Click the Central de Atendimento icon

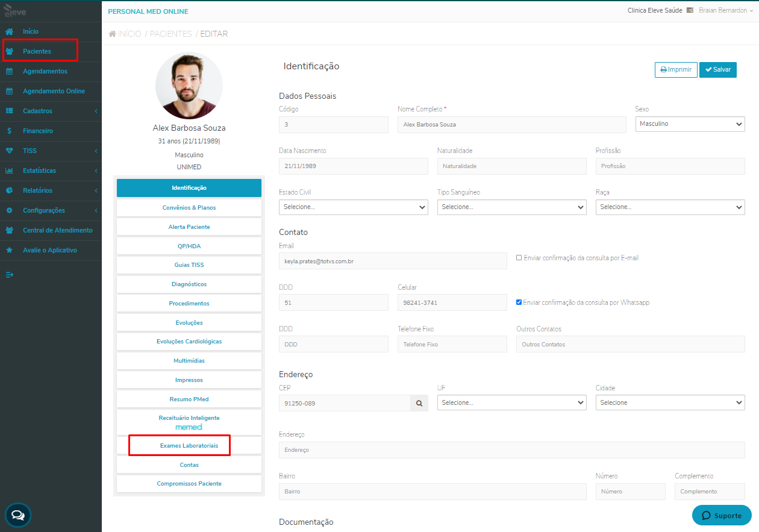coord(10,230)
